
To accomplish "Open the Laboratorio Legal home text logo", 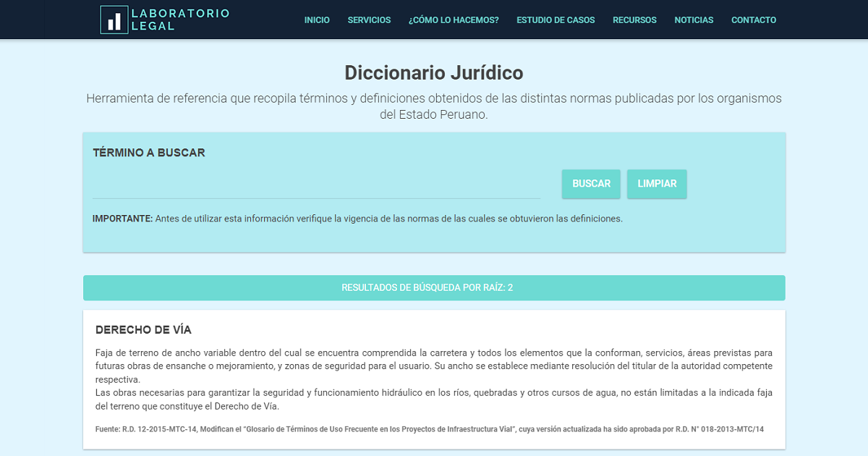I will pos(181,20).
